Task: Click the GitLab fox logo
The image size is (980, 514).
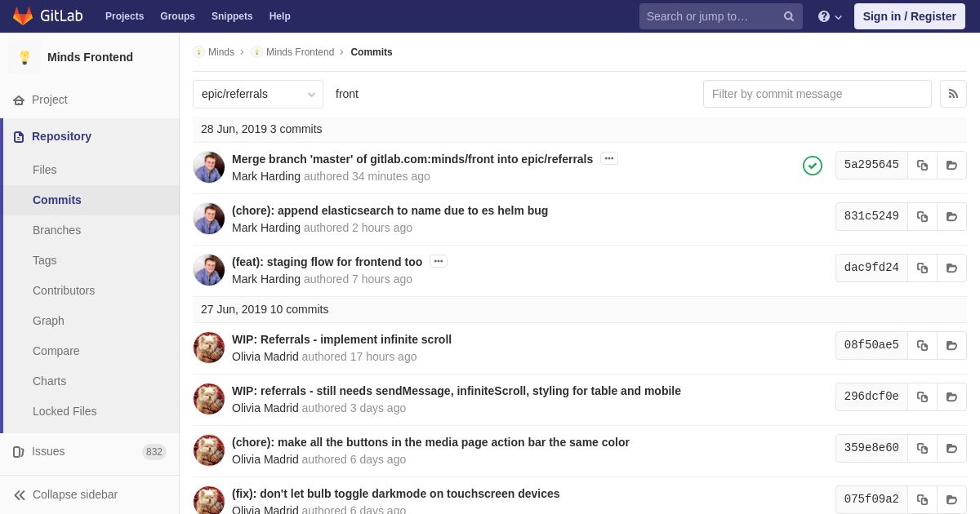Action: (23, 16)
